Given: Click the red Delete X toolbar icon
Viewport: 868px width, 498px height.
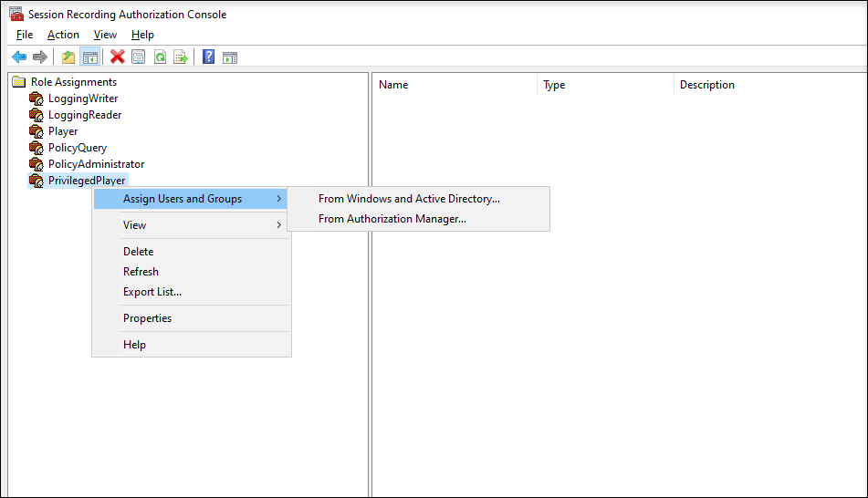Looking at the screenshot, I should tap(117, 57).
